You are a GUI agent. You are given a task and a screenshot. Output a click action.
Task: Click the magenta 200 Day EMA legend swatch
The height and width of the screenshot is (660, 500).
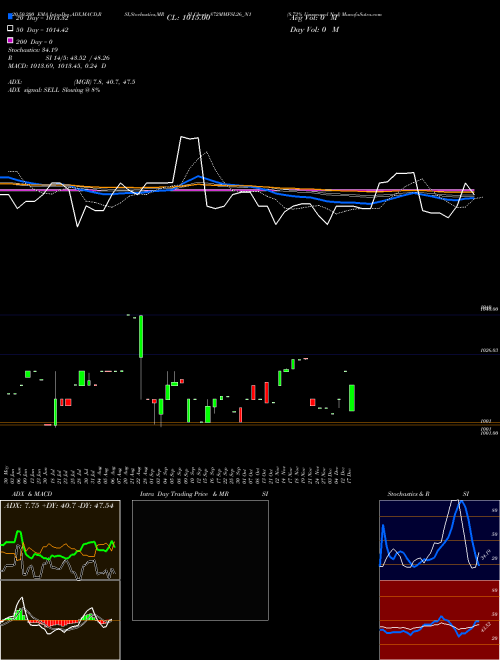(x=11, y=41)
